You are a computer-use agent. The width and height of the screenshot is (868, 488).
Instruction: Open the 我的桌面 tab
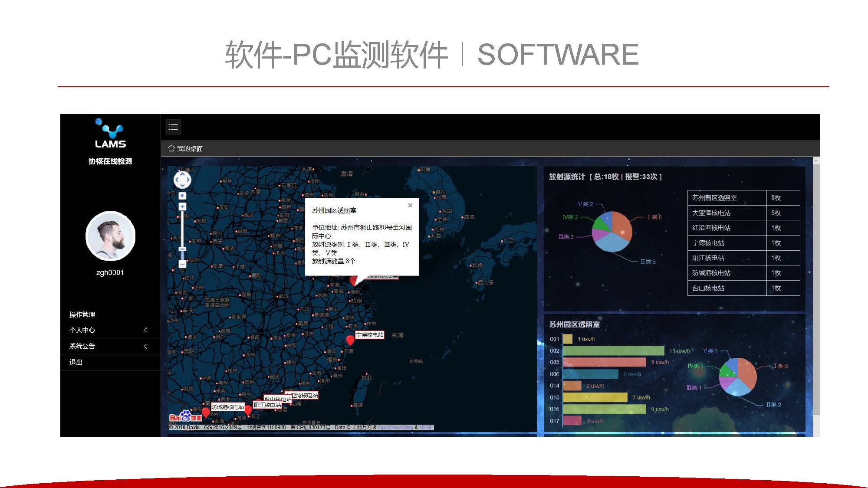pos(190,148)
